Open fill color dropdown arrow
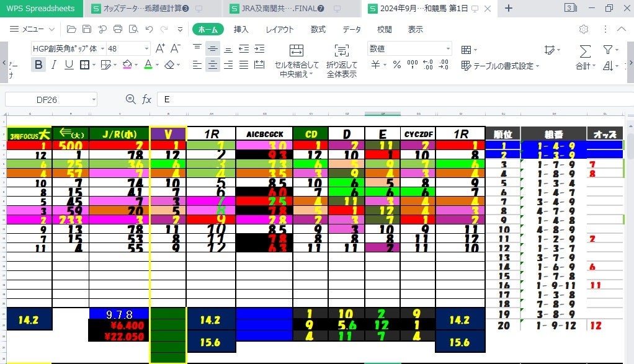634x364 pixels. point(136,64)
